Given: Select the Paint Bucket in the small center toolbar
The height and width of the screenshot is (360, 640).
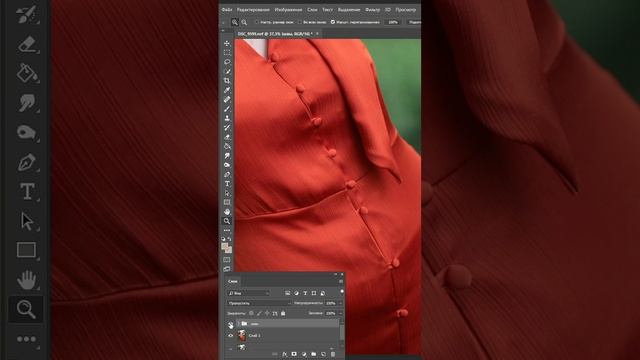Looking at the screenshot, I should (x=227, y=146).
